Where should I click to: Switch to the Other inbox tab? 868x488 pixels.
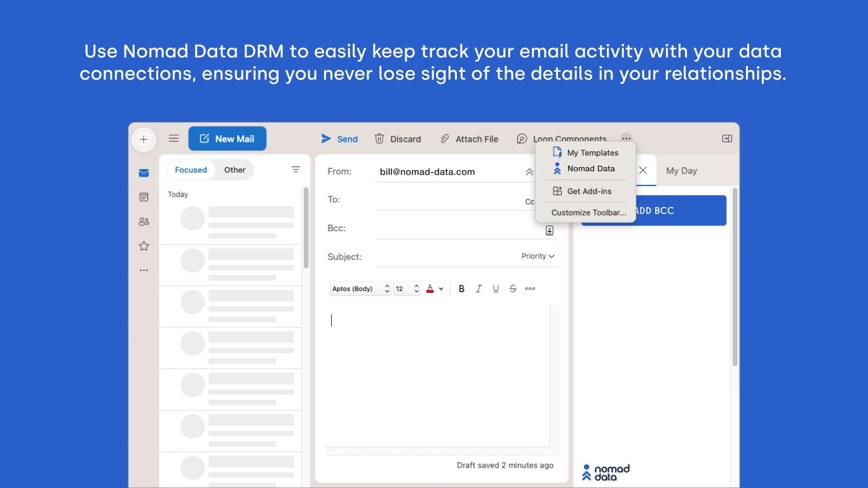[234, 170]
